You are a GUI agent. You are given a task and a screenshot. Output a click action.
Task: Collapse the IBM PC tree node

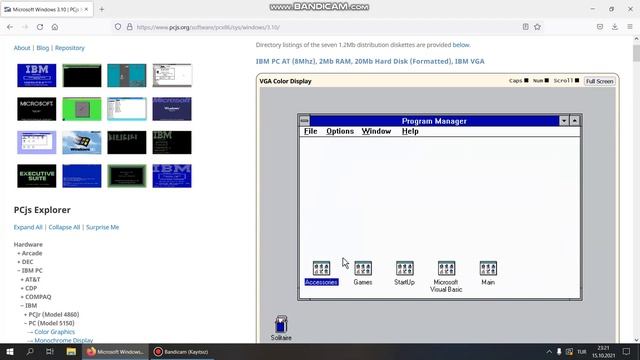[x=29, y=270]
